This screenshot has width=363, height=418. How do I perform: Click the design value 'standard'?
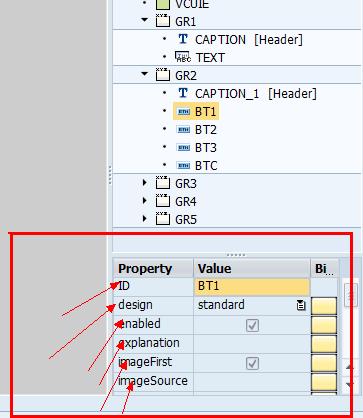221,305
